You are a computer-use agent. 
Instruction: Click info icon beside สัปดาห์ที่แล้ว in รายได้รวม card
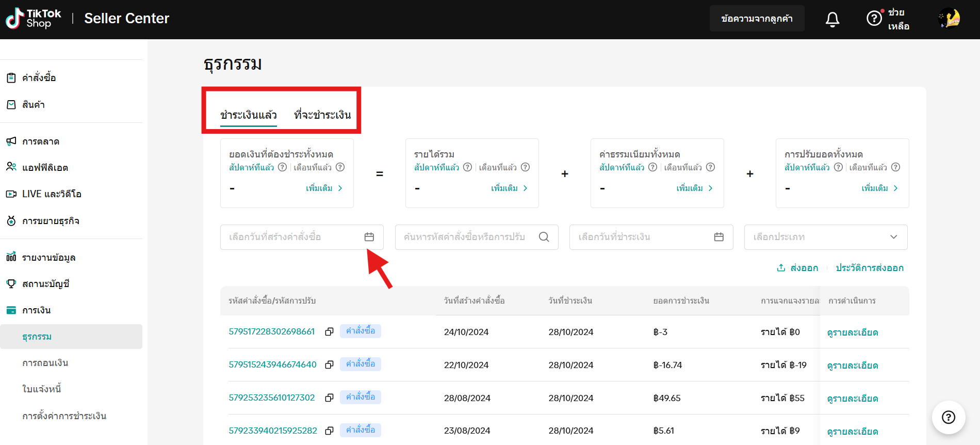(467, 167)
